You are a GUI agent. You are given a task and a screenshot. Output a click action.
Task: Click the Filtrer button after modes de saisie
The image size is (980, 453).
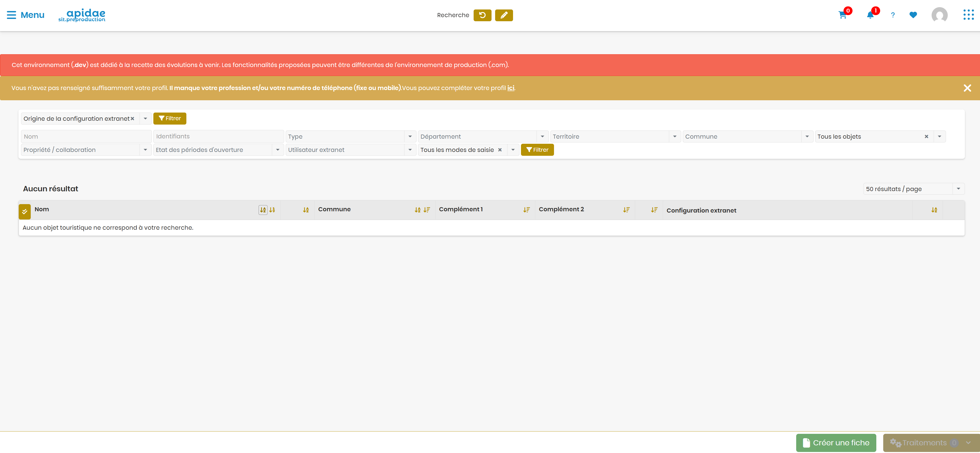click(537, 150)
